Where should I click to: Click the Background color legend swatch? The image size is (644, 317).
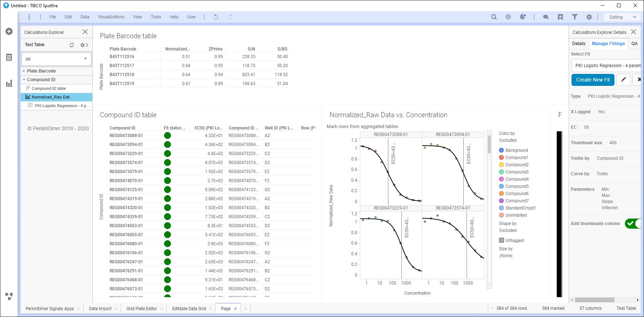pos(501,150)
